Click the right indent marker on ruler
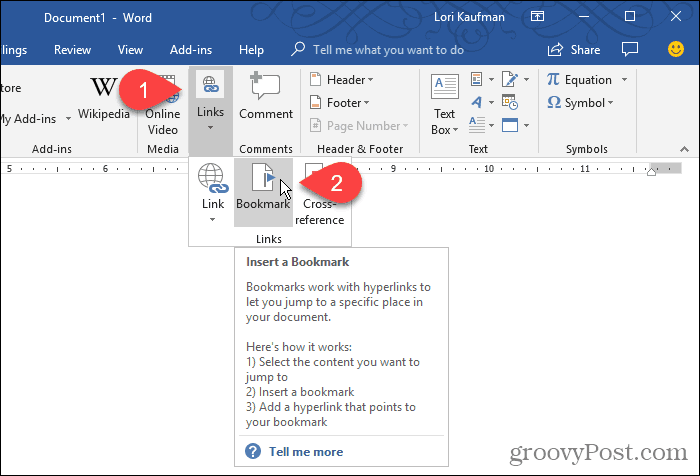 click(651, 170)
